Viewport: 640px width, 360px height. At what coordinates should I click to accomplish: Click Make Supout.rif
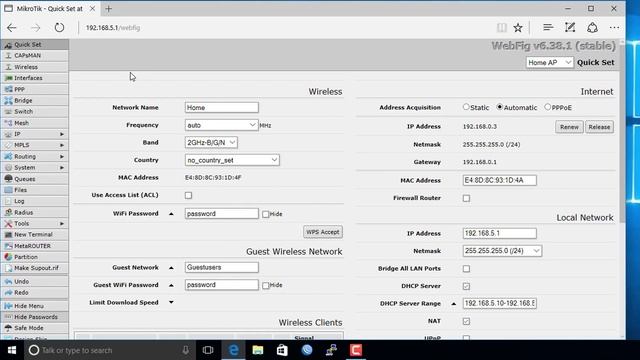click(x=34, y=268)
